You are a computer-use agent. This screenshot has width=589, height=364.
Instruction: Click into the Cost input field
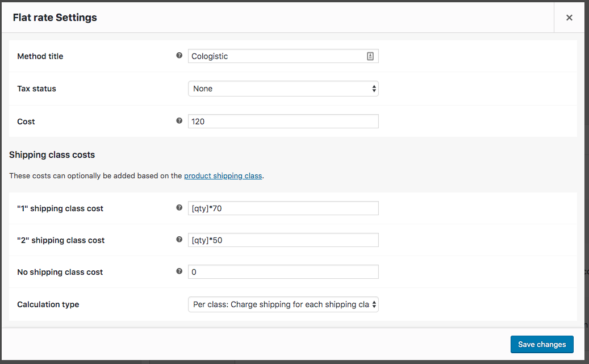283,122
